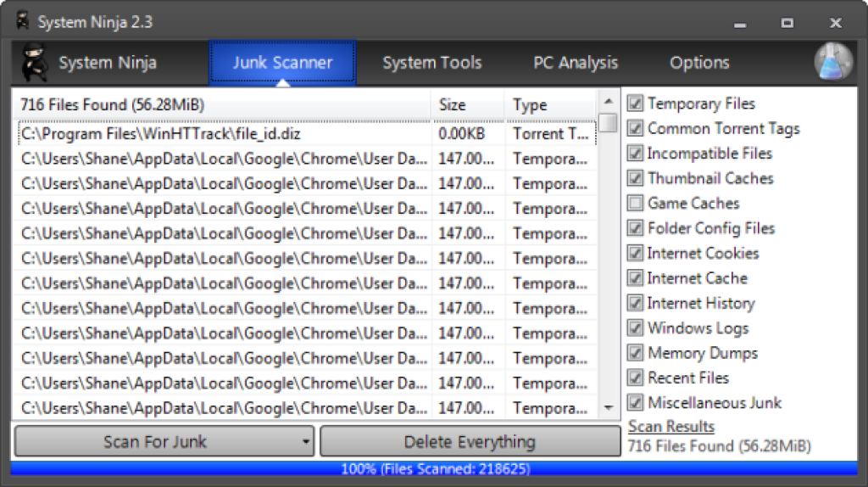Disable Internet Cookies scanning
The width and height of the screenshot is (868, 487).
[x=635, y=253]
